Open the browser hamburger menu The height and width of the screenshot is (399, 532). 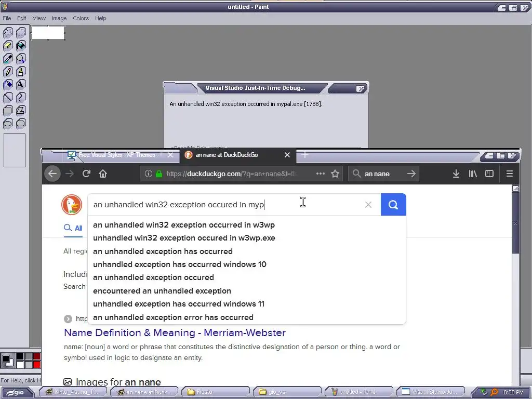[x=509, y=174]
